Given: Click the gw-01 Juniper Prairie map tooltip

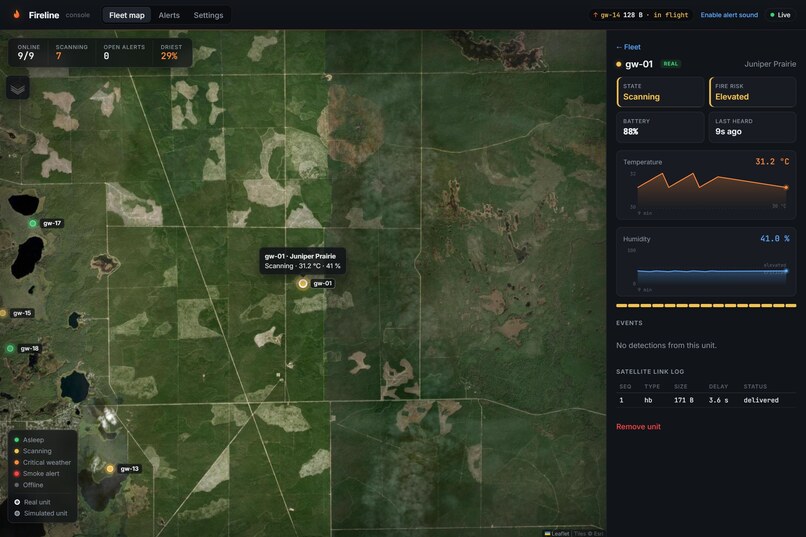Looking at the screenshot, I should coord(302,261).
